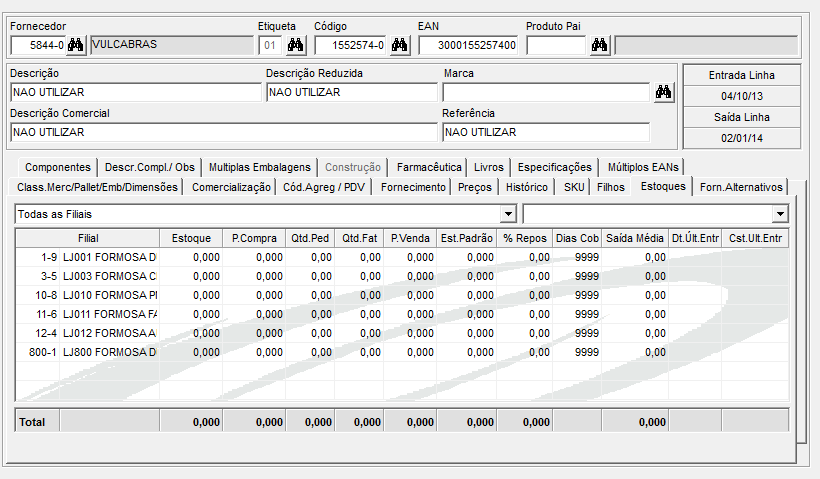Open the Farmacêutica tab

tap(429, 167)
